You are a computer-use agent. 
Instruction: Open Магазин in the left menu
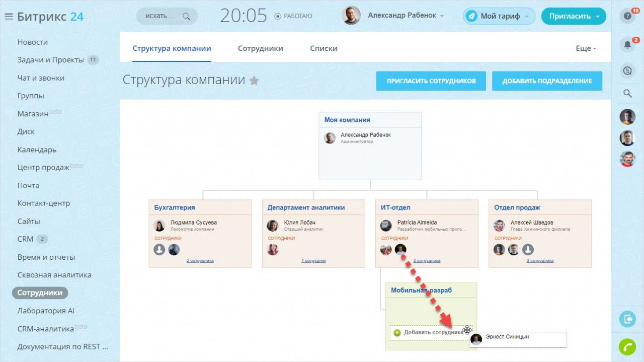(33, 114)
